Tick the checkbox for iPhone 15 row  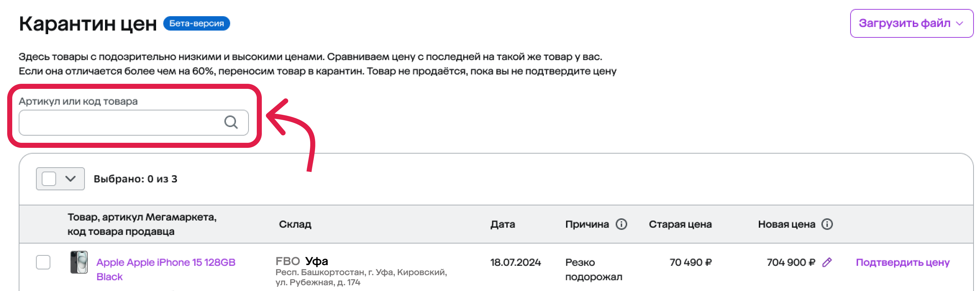pyautogui.click(x=43, y=262)
